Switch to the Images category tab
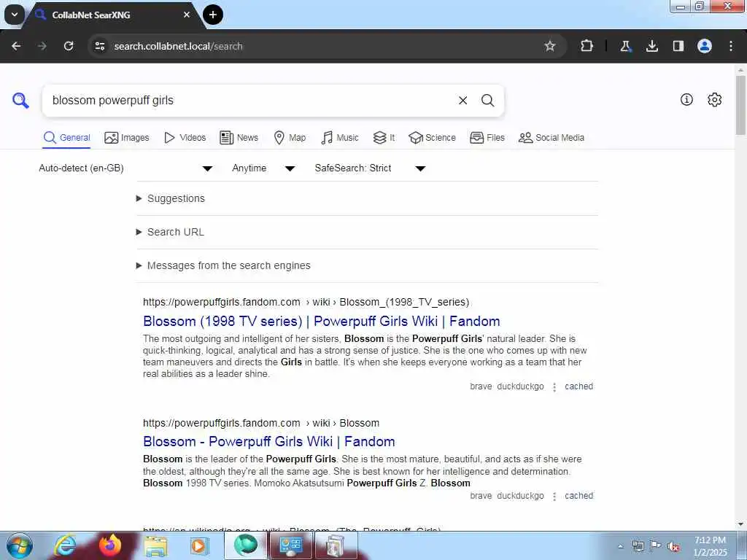Screen dimensions: 747x560 coord(127,138)
